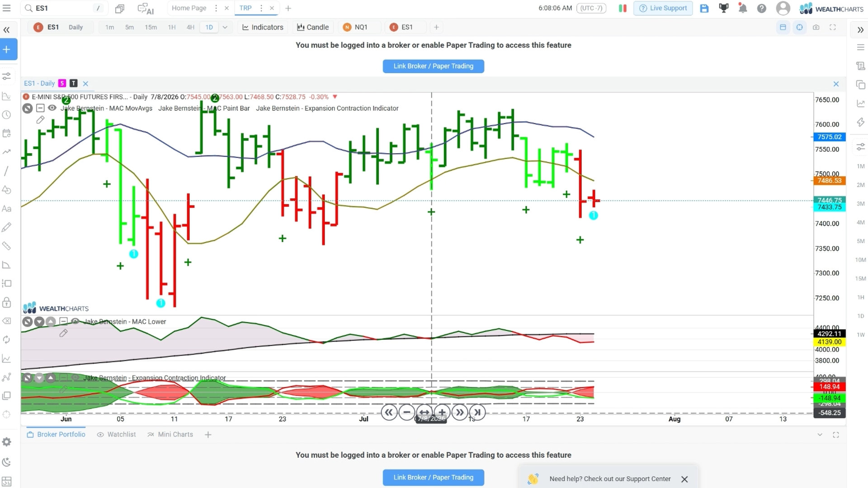Take a chart screenshot with camera icon
Image resolution: width=868 pixels, height=488 pixels.
[816, 27]
